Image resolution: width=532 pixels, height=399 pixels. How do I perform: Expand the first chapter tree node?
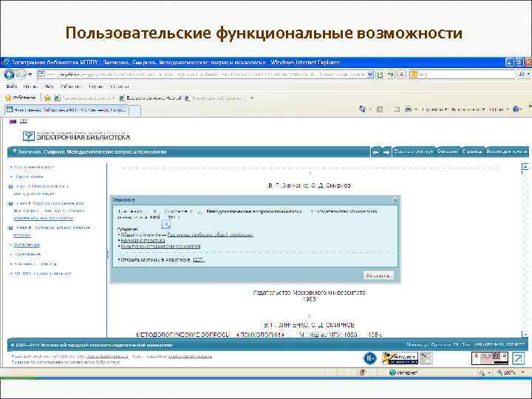click(10, 186)
